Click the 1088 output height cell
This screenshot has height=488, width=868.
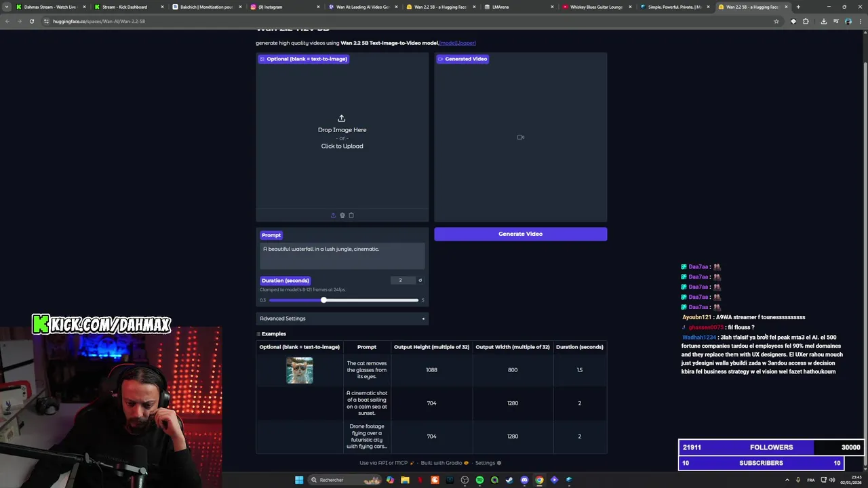(x=431, y=370)
